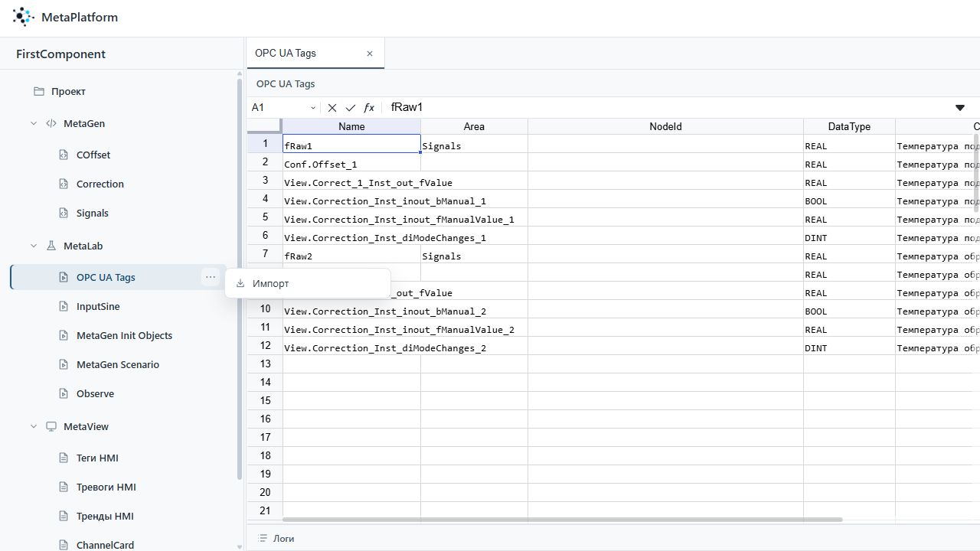Collapse the MetaGen tree node
This screenshot has width=980, height=551.
coord(34,123)
